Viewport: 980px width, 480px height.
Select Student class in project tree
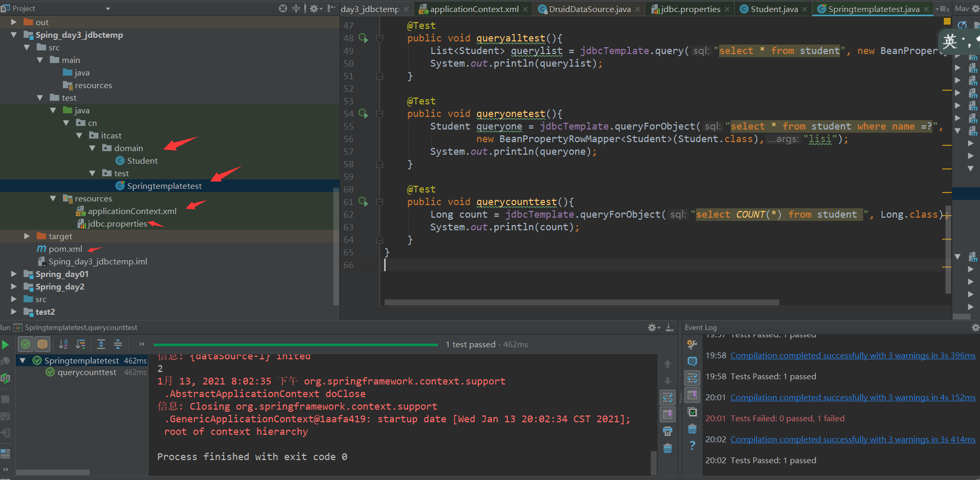click(x=142, y=161)
